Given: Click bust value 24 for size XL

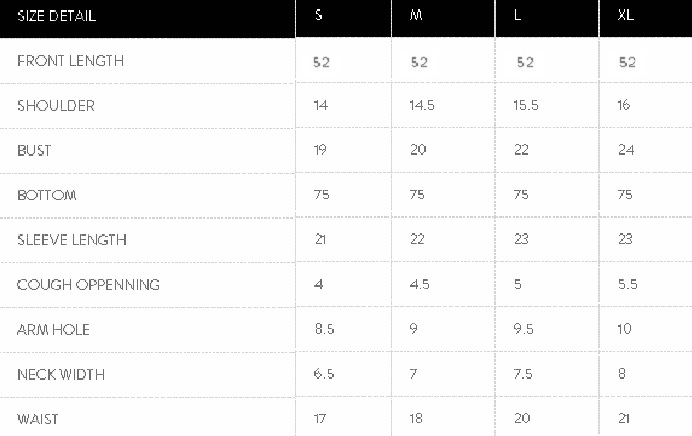Looking at the screenshot, I should [x=626, y=150].
